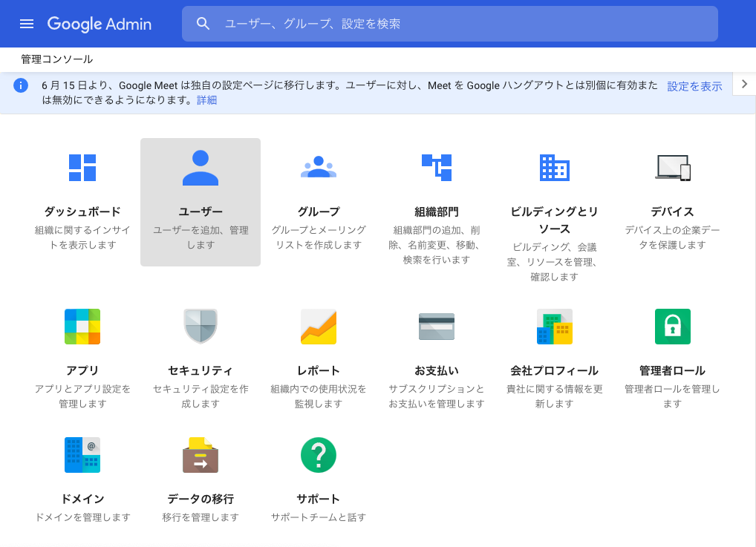
Task: Click the 貴社に関する情報を更新します description
Action: click(x=555, y=396)
